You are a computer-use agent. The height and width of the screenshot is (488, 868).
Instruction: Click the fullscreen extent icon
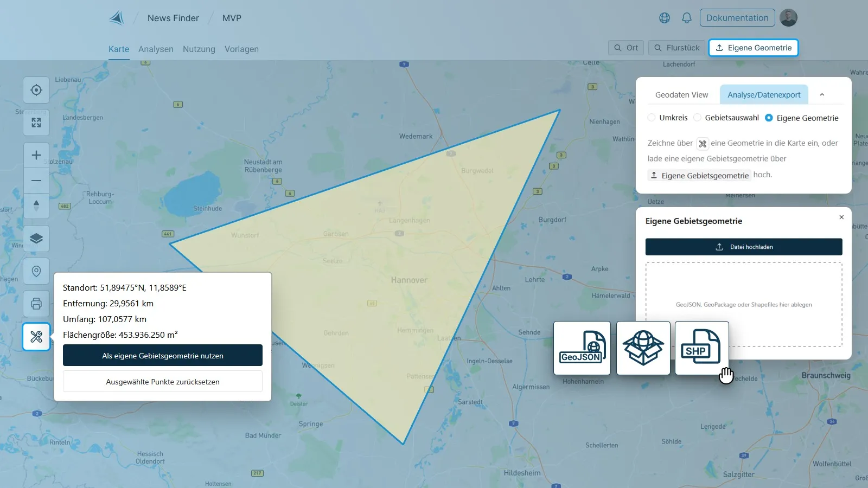click(36, 123)
